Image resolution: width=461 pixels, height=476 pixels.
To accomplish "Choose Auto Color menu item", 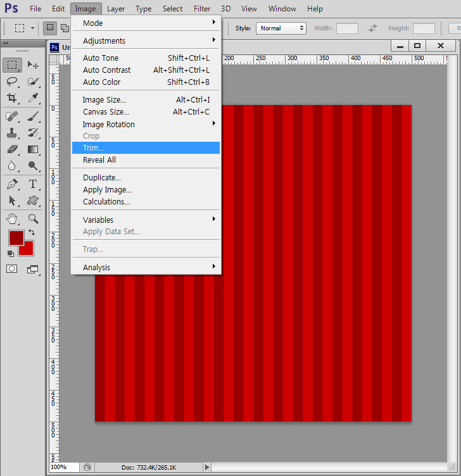I will pos(146,82).
